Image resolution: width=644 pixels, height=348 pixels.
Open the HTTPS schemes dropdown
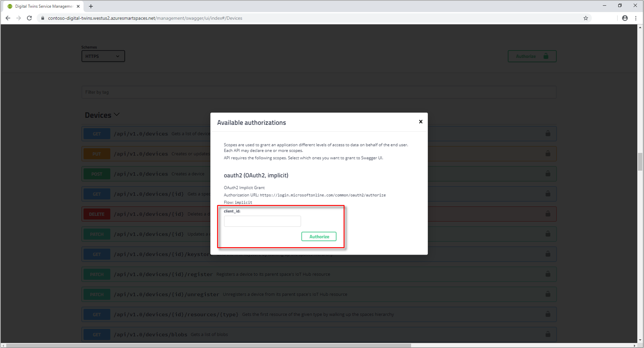[103, 56]
